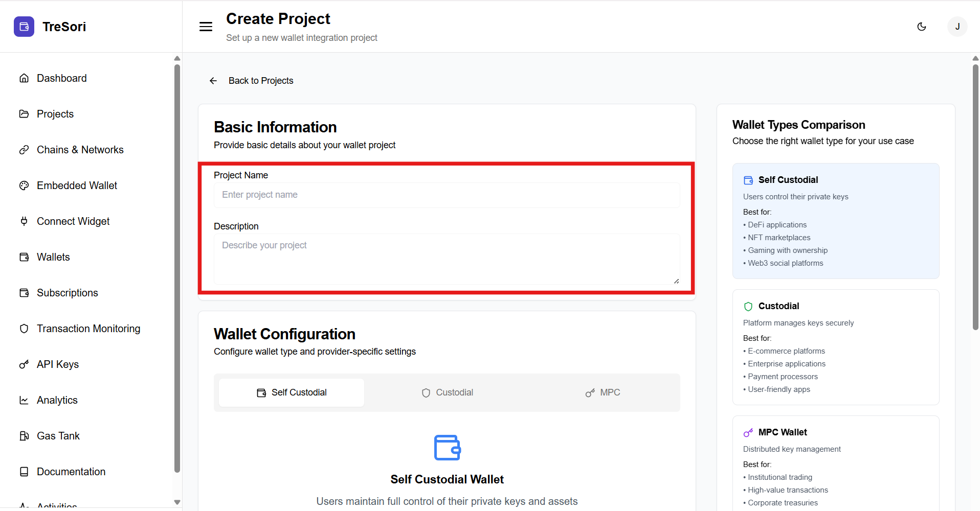Click the TreSori wallet logo icon

coord(24,27)
